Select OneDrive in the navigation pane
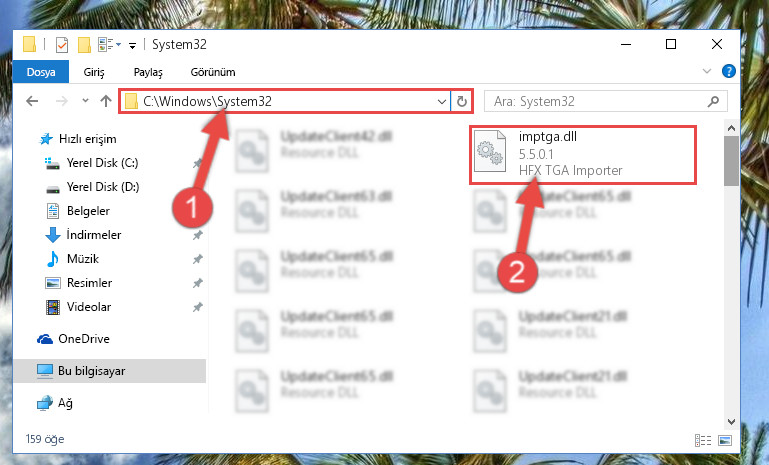769x465 pixels. [84, 339]
